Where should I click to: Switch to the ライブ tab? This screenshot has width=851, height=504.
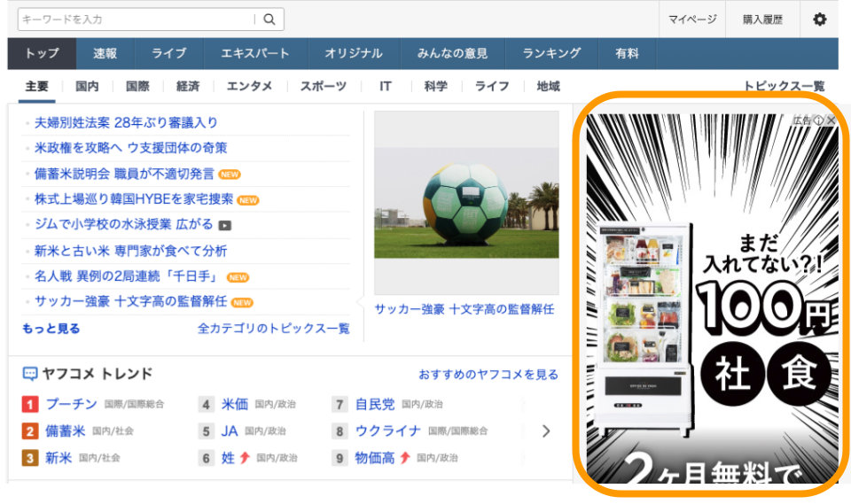pos(168,53)
